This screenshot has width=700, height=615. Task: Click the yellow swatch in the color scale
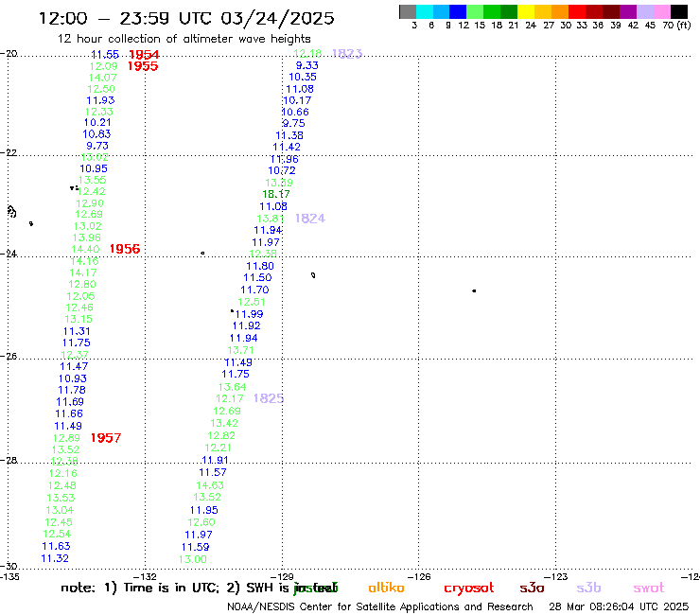pyautogui.click(x=526, y=11)
